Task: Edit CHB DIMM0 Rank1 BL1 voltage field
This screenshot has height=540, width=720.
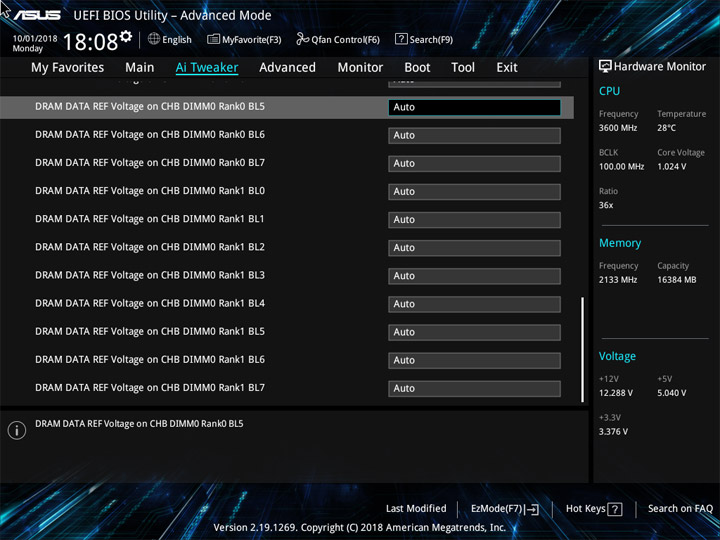Action: [x=474, y=220]
